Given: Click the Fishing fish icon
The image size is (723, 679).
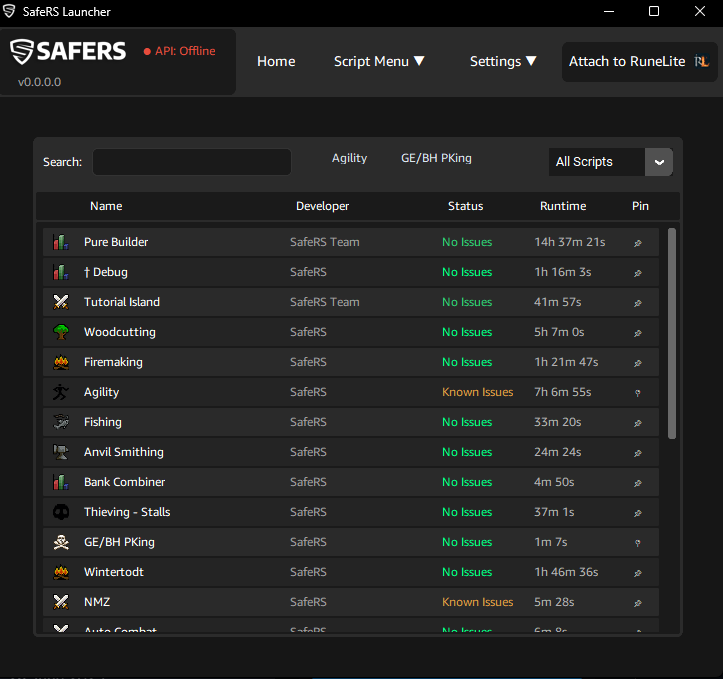Looking at the screenshot, I should pyautogui.click(x=61, y=422).
